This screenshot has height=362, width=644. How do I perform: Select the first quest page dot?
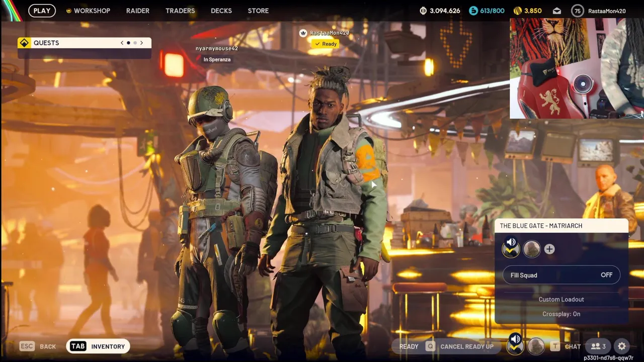(128, 43)
